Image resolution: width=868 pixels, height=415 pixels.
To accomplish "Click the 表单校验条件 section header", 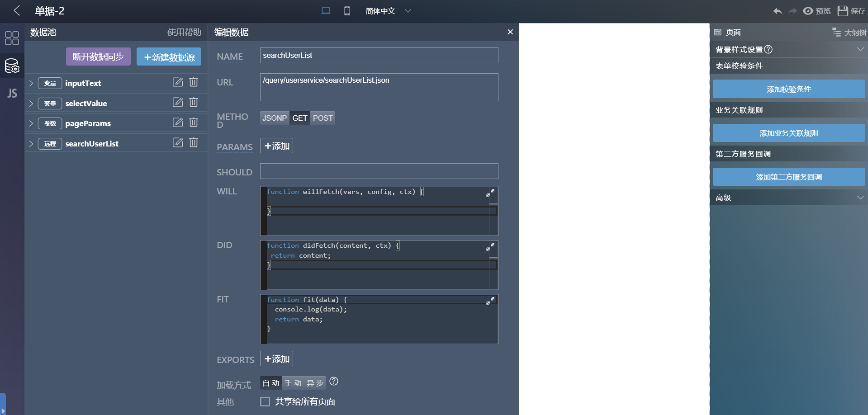I will coord(789,66).
